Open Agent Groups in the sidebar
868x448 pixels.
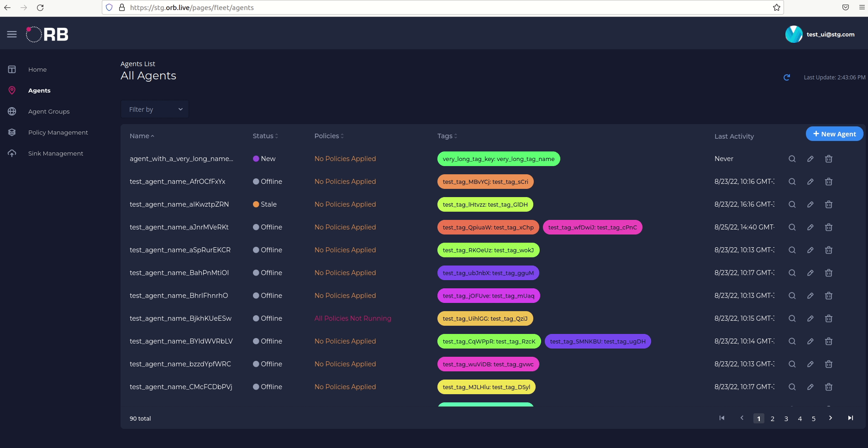[x=49, y=111]
